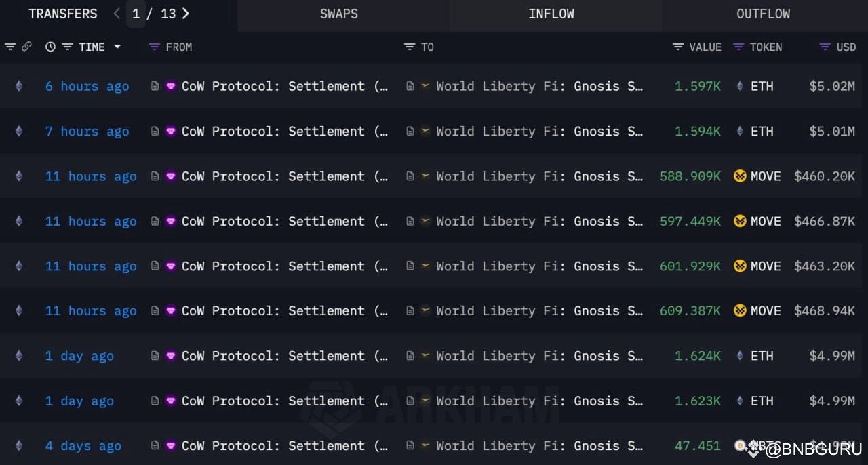Click the chain link icon in header
This screenshot has height=465, width=868.
click(x=27, y=47)
